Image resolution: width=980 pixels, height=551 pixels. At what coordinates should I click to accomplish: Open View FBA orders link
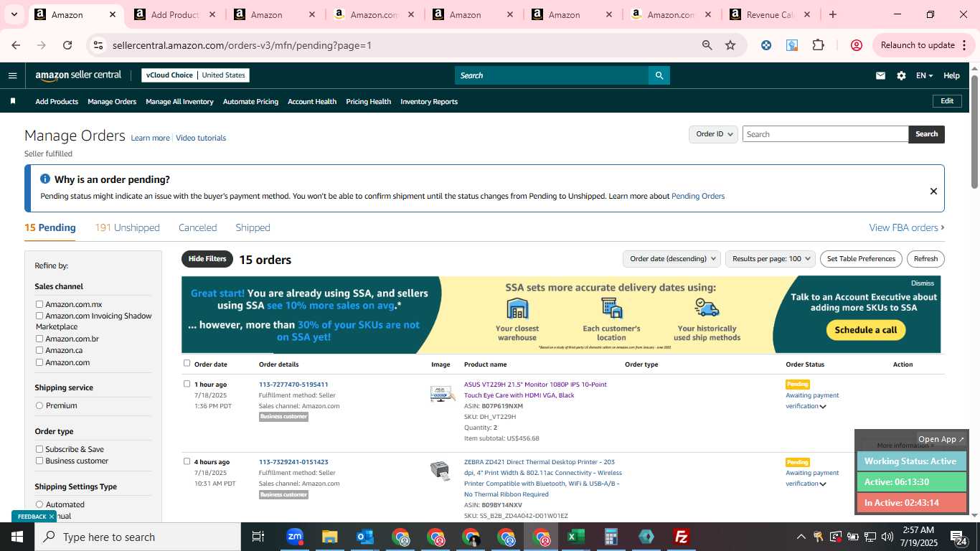tap(907, 227)
